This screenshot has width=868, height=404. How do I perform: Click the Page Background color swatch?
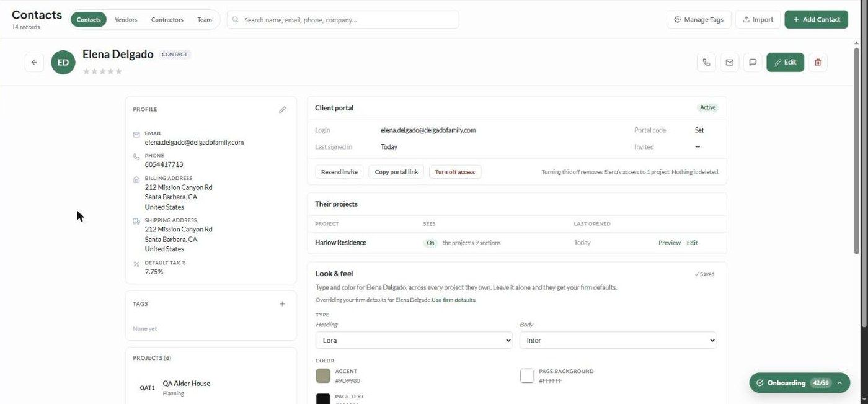pyautogui.click(x=527, y=375)
